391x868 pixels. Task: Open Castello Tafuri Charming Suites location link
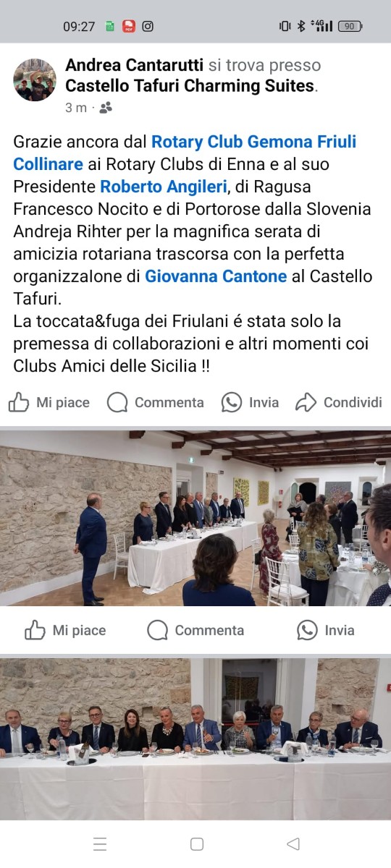[190, 86]
